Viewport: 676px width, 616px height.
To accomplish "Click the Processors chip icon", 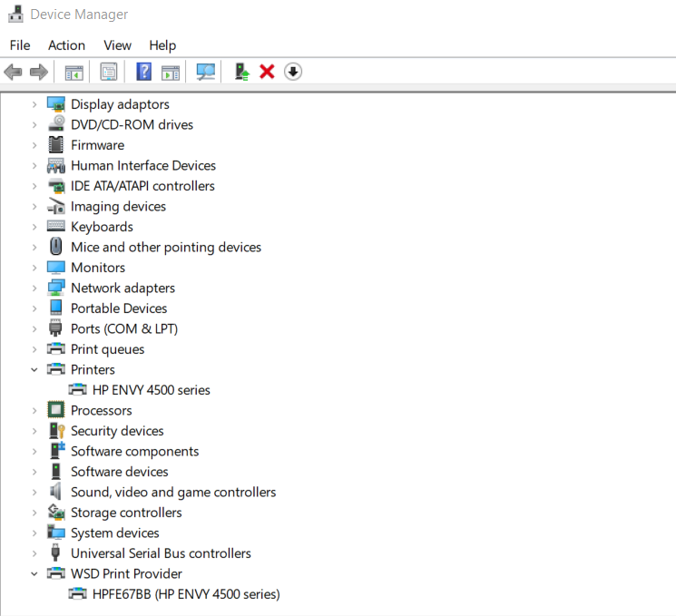I will tap(56, 410).
